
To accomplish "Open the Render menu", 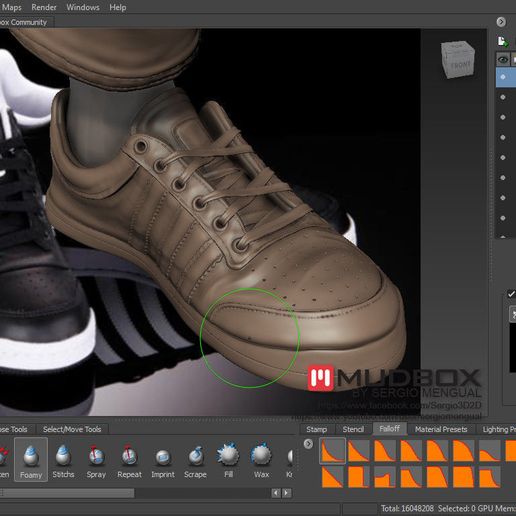I will click(x=44, y=7).
